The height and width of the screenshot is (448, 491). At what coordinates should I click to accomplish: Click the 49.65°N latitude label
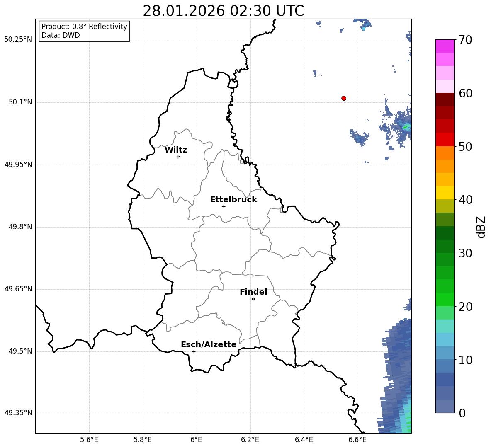[18, 289]
